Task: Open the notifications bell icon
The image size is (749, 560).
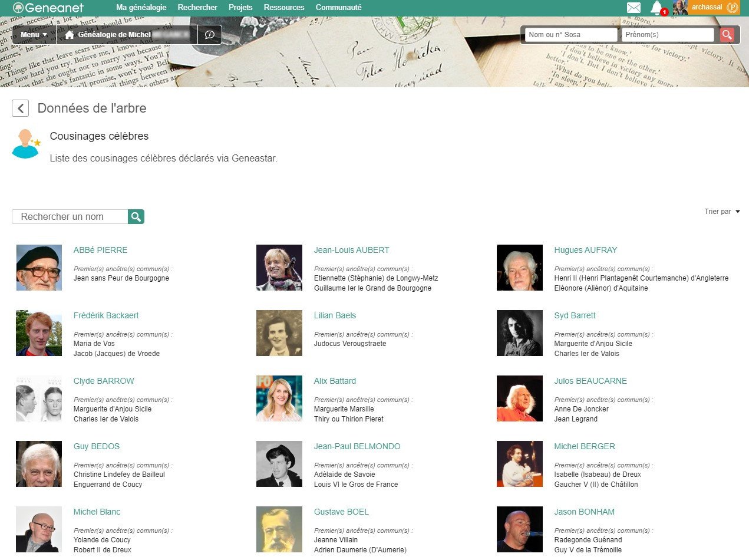Action: click(656, 8)
